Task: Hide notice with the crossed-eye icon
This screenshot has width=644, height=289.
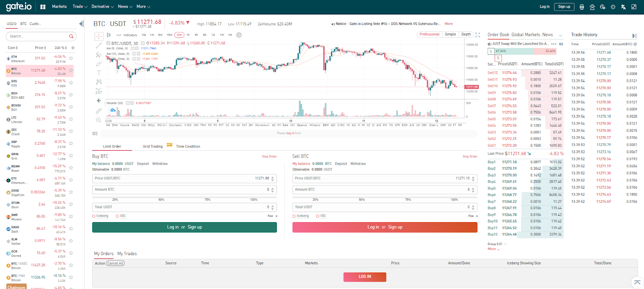Action: (561, 44)
